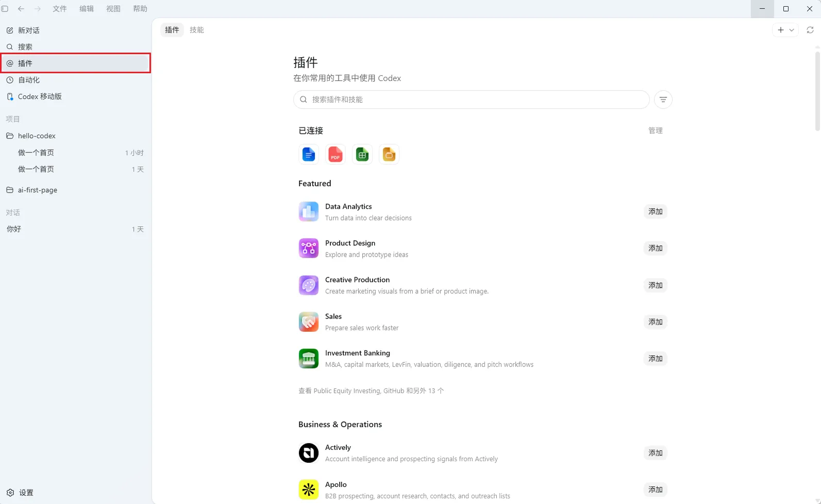Image resolution: width=821 pixels, height=504 pixels.
Task: Go back with the left arrow
Action: tap(21, 9)
